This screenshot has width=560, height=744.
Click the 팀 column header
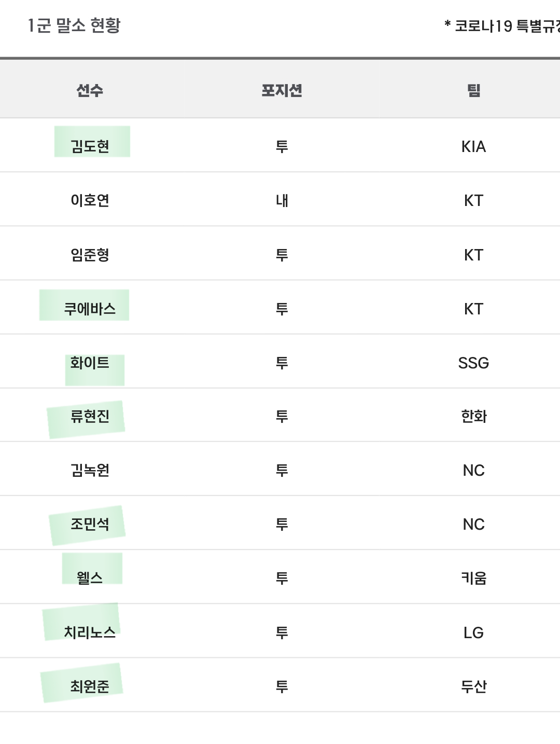coord(473,91)
